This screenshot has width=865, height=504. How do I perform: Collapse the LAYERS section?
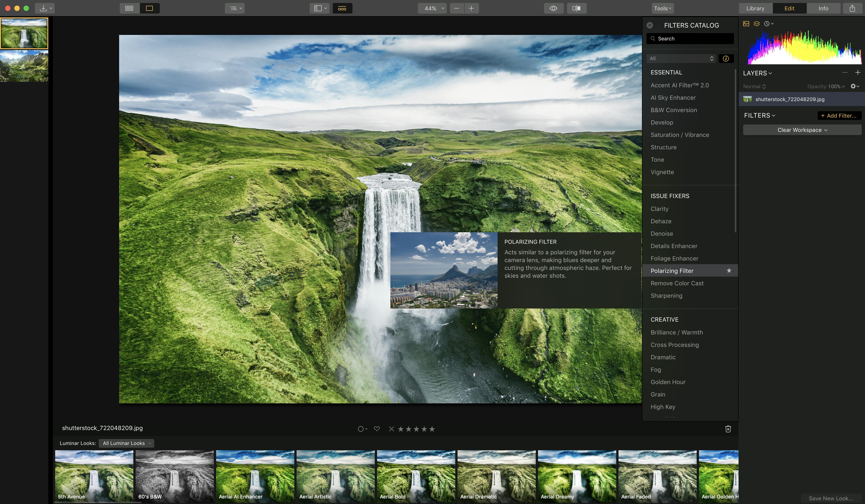coord(758,73)
